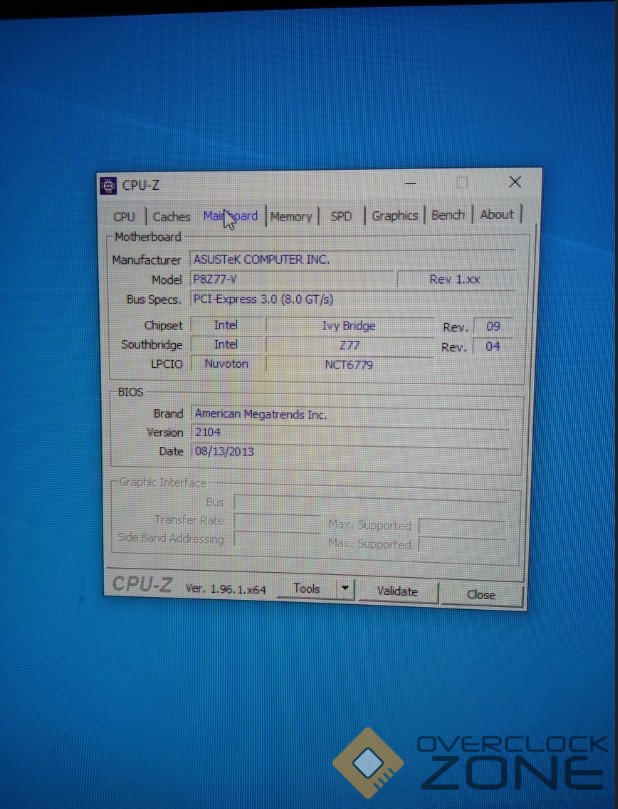Image resolution: width=618 pixels, height=809 pixels.
Task: Open the Memory tab
Action: pos(291,217)
